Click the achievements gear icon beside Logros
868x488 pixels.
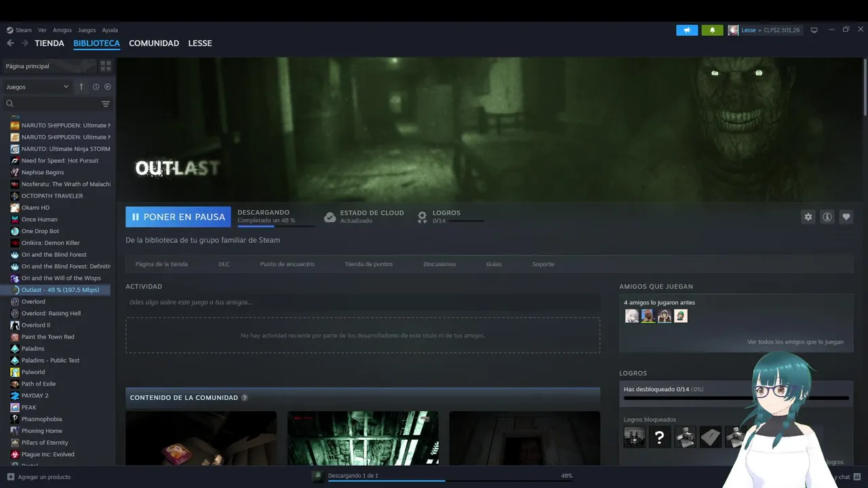coord(422,217)
